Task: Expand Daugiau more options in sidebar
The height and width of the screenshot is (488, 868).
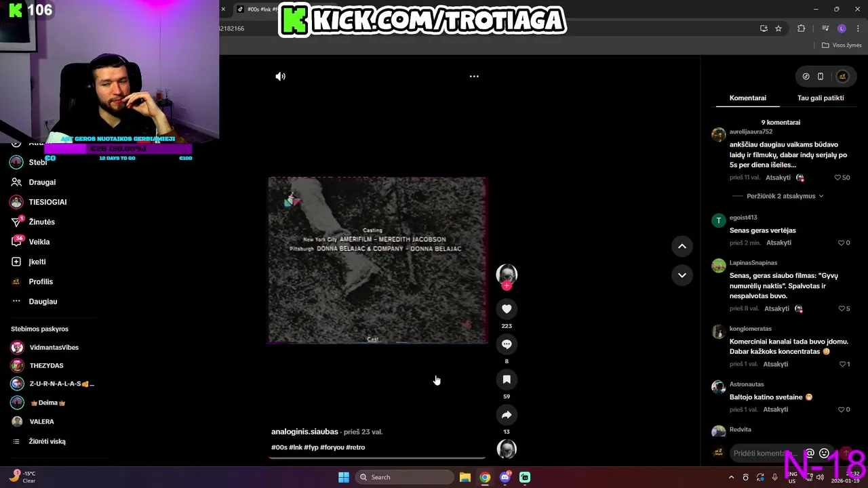Action: tap(43, 302)
